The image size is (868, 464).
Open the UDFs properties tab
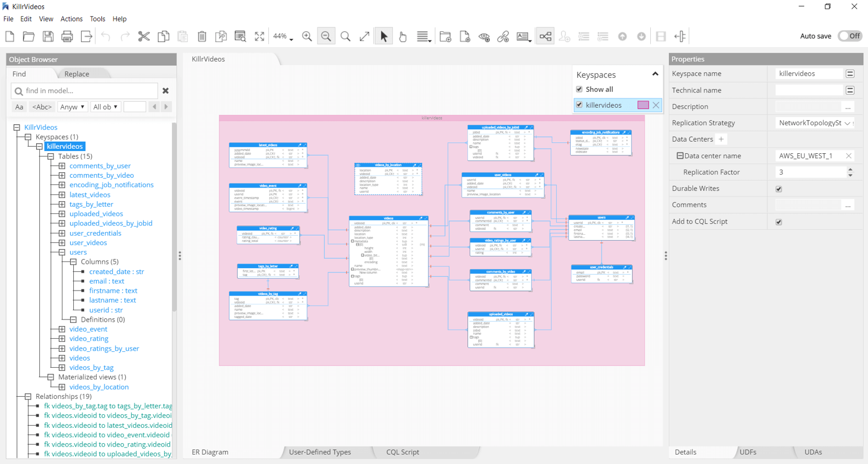(x=748, y=452)
